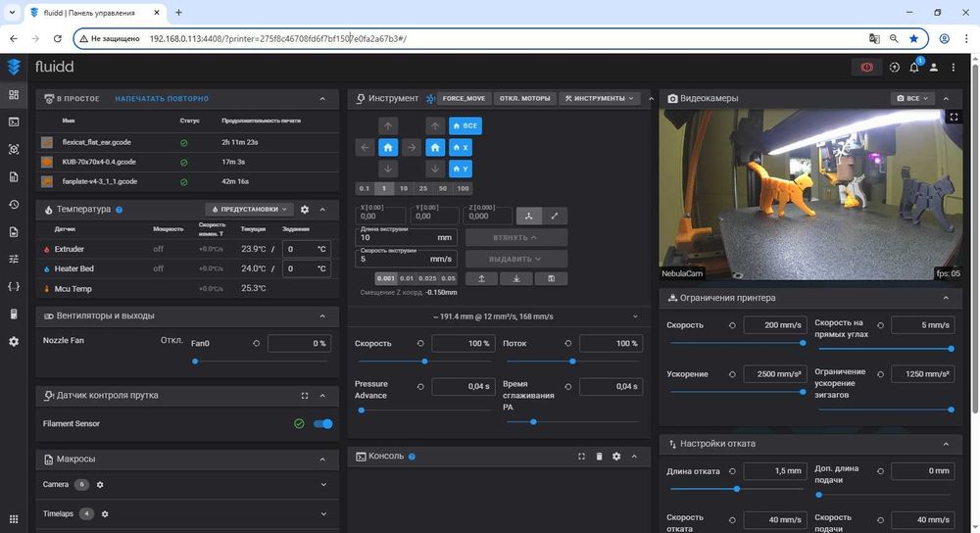Click the ОТКЛ. МОТОРЫ button

tap(523, 99)
